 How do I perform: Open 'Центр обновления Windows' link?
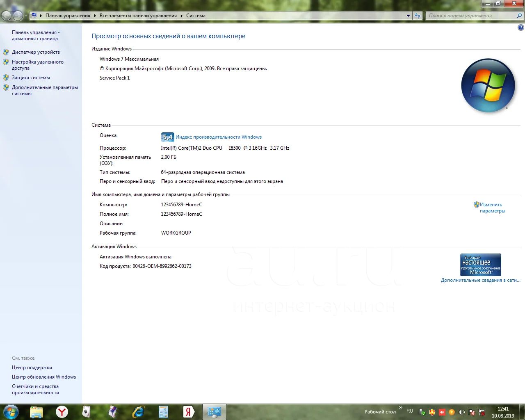[x=44, y=377]
